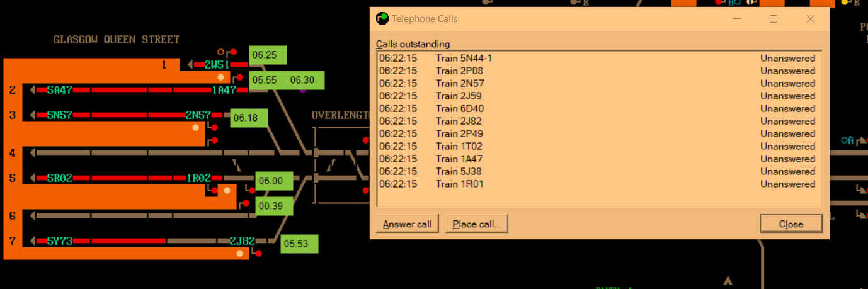Click the 06.30 time label
This screenshot has width=868, height=289.
pyautogui.click(x=302, y=81)
